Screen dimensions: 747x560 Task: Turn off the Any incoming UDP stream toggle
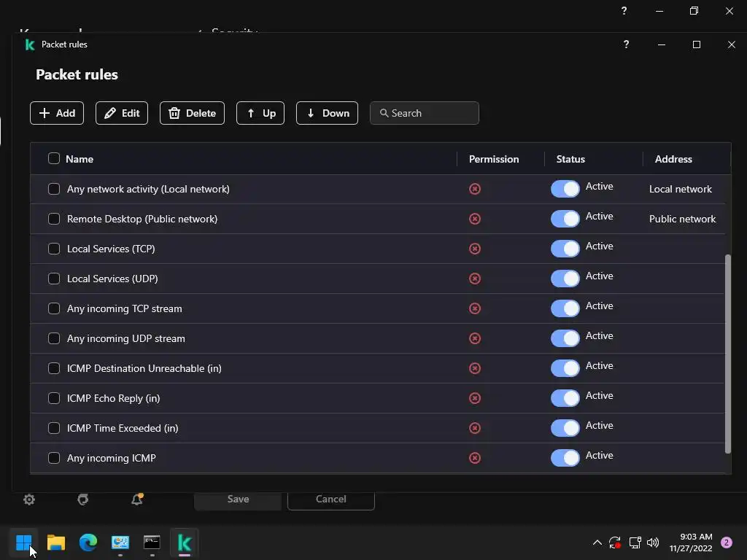coord(565,338)
